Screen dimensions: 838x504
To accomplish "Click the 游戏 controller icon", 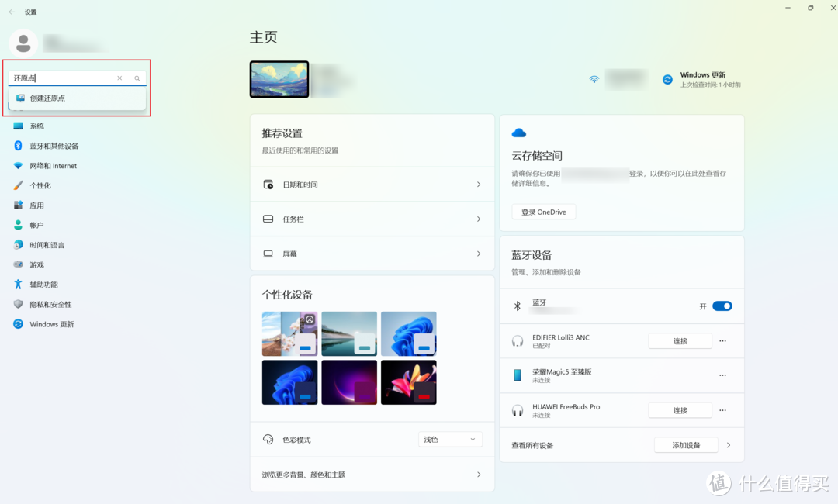I will pyautogui.click(x=18, y=264).
